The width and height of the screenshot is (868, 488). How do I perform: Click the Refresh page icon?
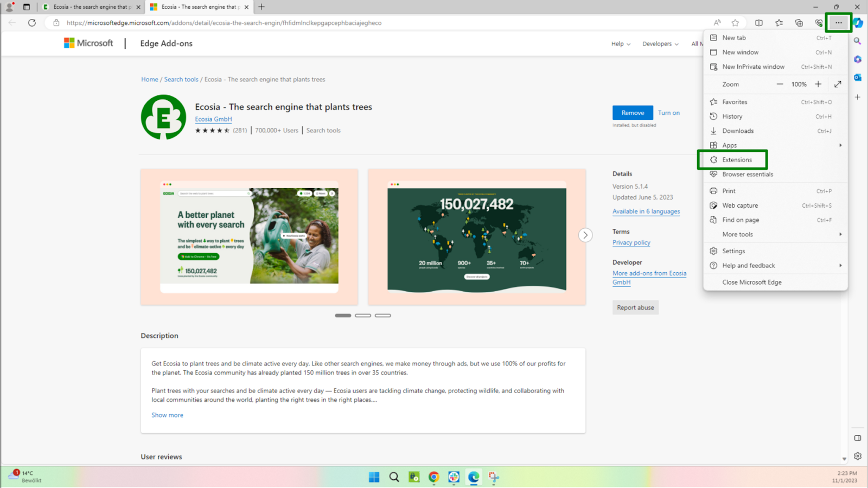coord(32,23)
